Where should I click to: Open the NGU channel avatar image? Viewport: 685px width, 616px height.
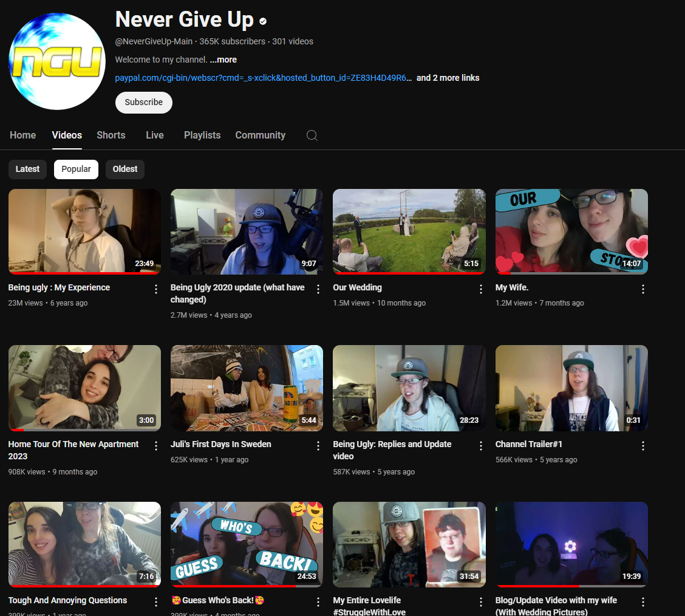57,61
